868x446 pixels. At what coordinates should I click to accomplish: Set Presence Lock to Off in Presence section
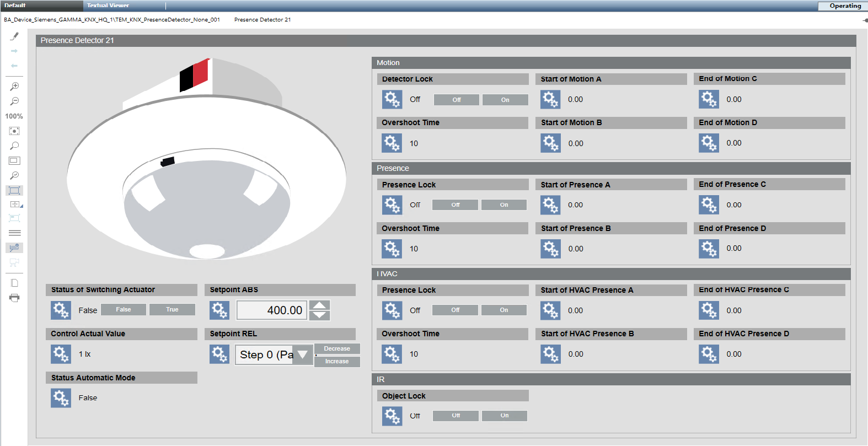point(455,205)
